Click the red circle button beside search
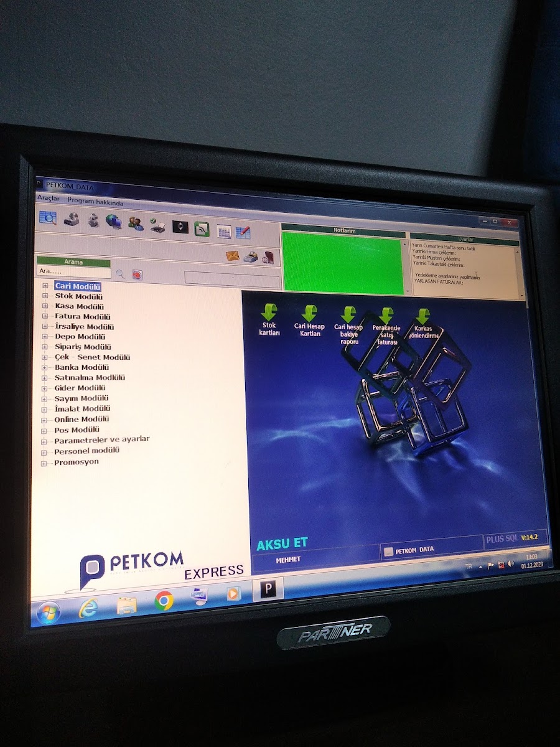 138,275
